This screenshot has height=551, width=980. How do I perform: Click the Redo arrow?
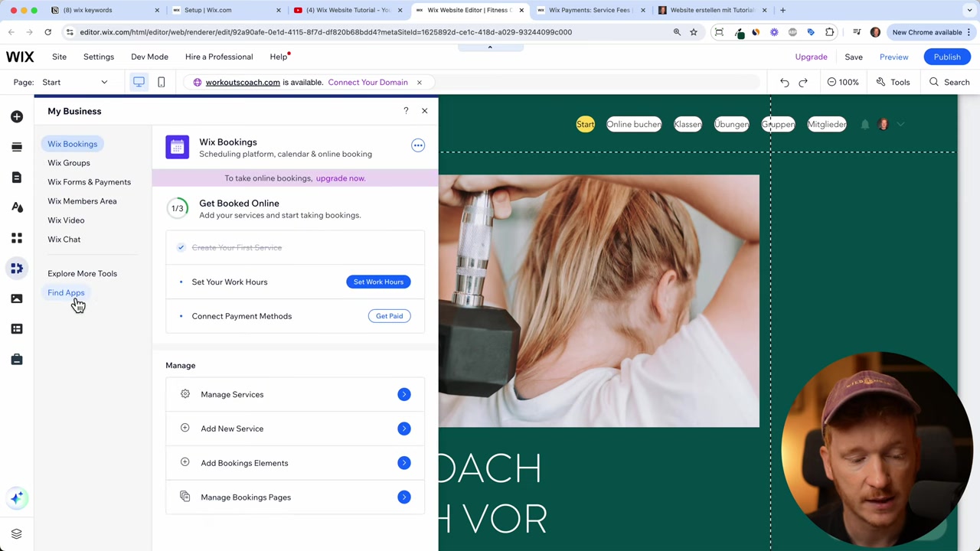803,82
